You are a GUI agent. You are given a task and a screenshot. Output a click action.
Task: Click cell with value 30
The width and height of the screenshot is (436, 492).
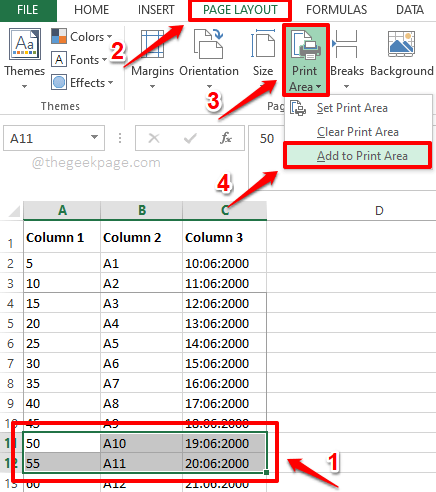tap(62, 363)
